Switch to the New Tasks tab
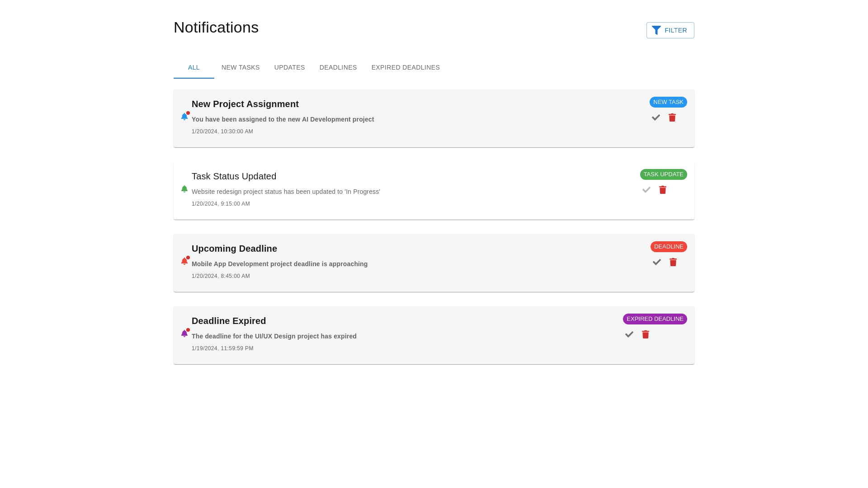The width and height of the screenshot is (868, 488). 241,67
